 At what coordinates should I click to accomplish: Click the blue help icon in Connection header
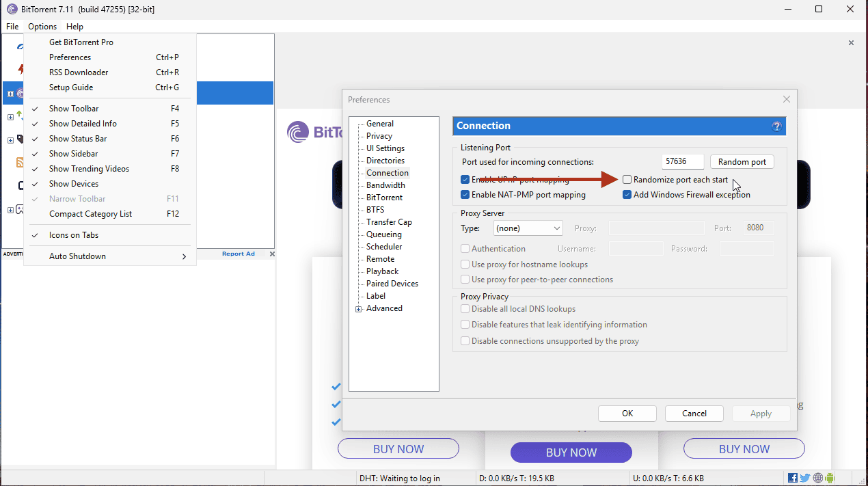[x=776, y=126]
